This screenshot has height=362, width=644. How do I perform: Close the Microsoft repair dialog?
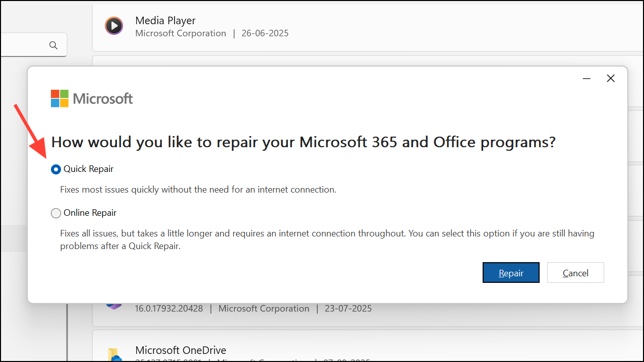pos(611,79)
